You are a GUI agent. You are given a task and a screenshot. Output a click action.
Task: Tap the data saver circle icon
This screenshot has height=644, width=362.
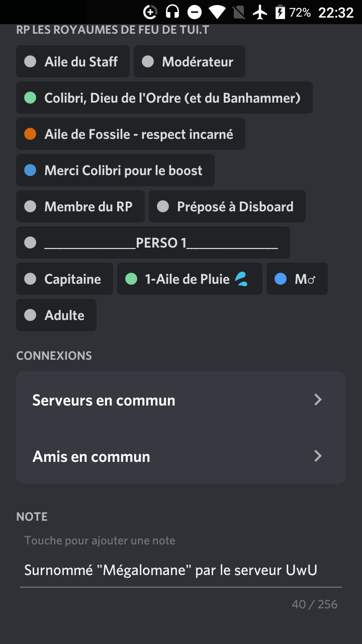point(150,12)
